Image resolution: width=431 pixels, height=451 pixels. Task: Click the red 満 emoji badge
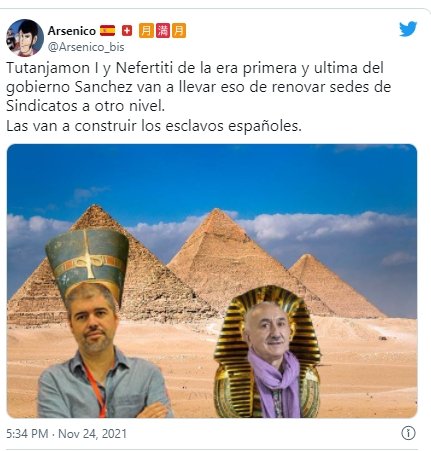click(162, 31)
